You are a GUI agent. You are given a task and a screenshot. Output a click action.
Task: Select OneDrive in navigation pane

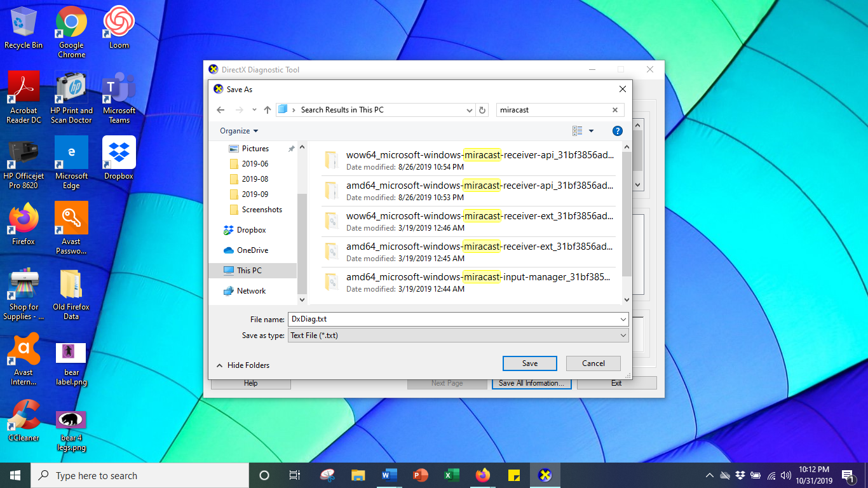coord(252,250)
